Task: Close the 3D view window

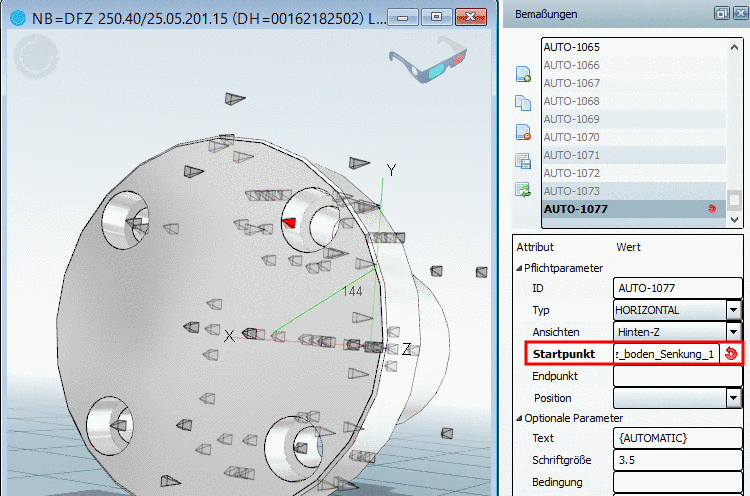Action: tap(471, 18)
